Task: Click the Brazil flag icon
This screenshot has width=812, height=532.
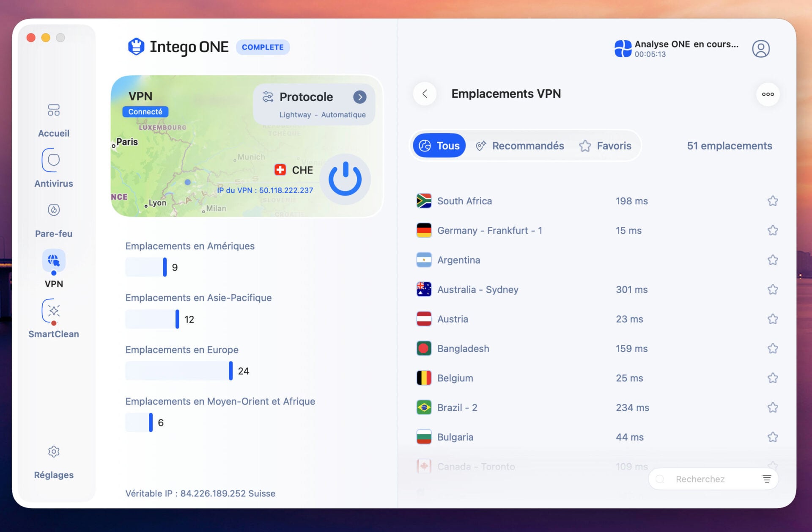Action: point(424,408)
